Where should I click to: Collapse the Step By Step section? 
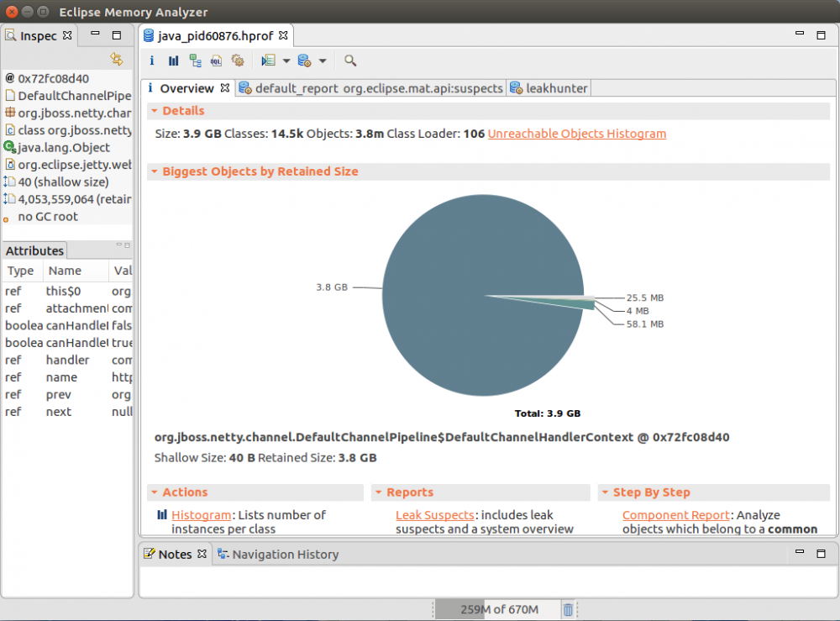(605, 492)
